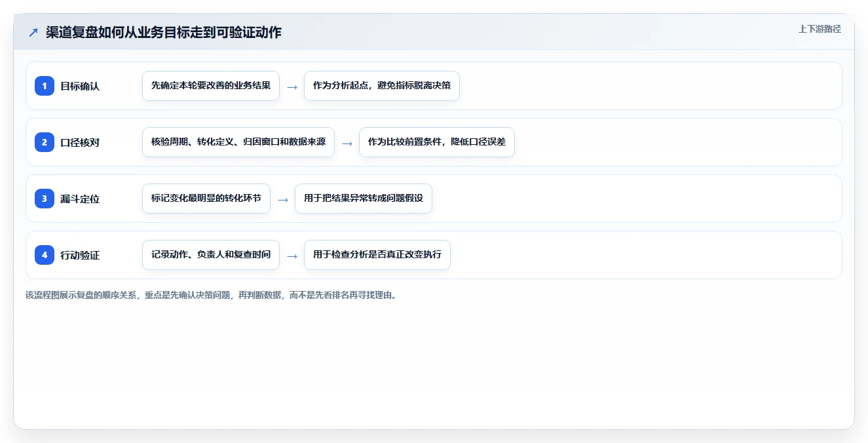Click the title 渠道复盘如何从业务目标走到可验证动作
This screenshot has height=443, width=868.
tap(164, 32)
